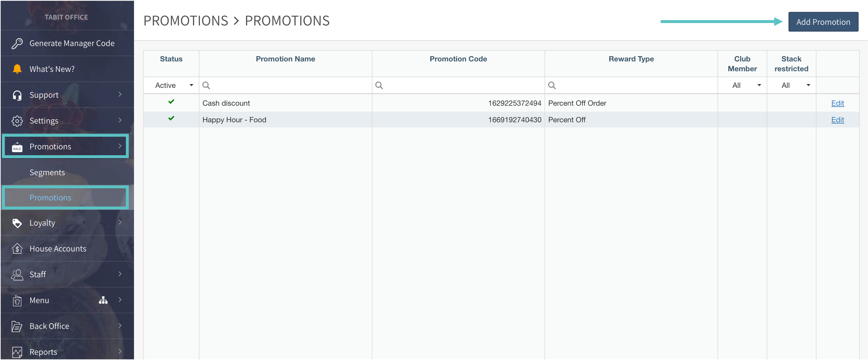Click Edit link for Happy Hour - Food
This screenshot has height=360, width=868.
point(837,120)
